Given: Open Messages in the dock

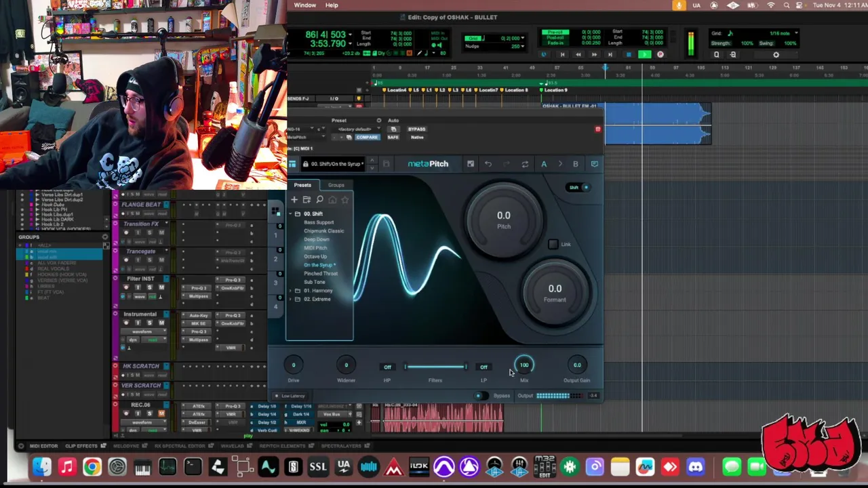Looking at the screenshot, I should (x=731, y=467).
